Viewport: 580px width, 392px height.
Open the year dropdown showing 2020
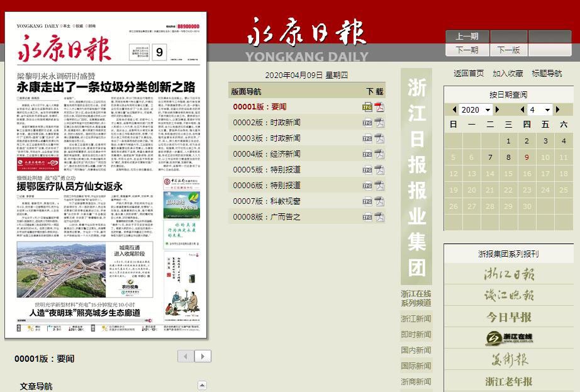click(475, 110)
